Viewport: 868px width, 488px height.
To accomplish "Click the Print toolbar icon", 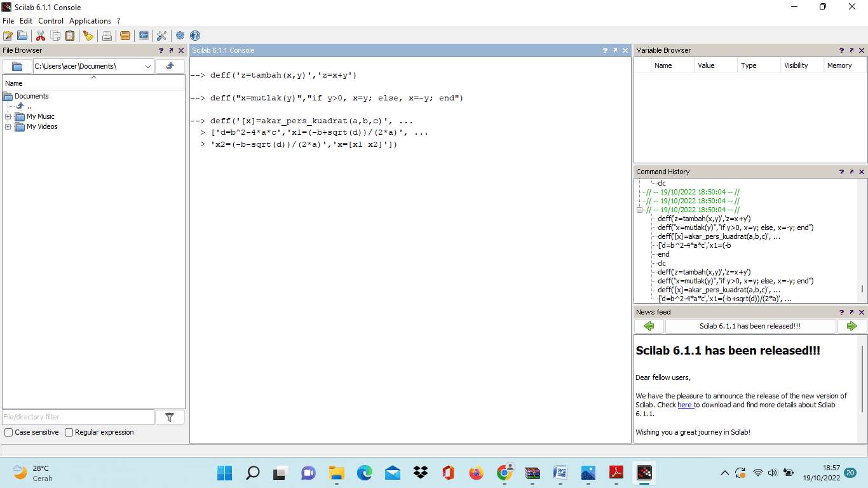I will tap(107, 36).
